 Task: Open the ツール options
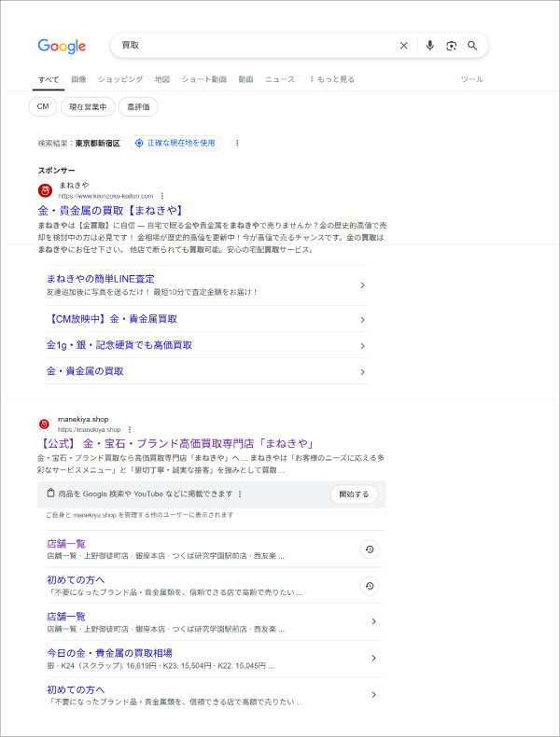pyautogui.click(x=472, y=79)
